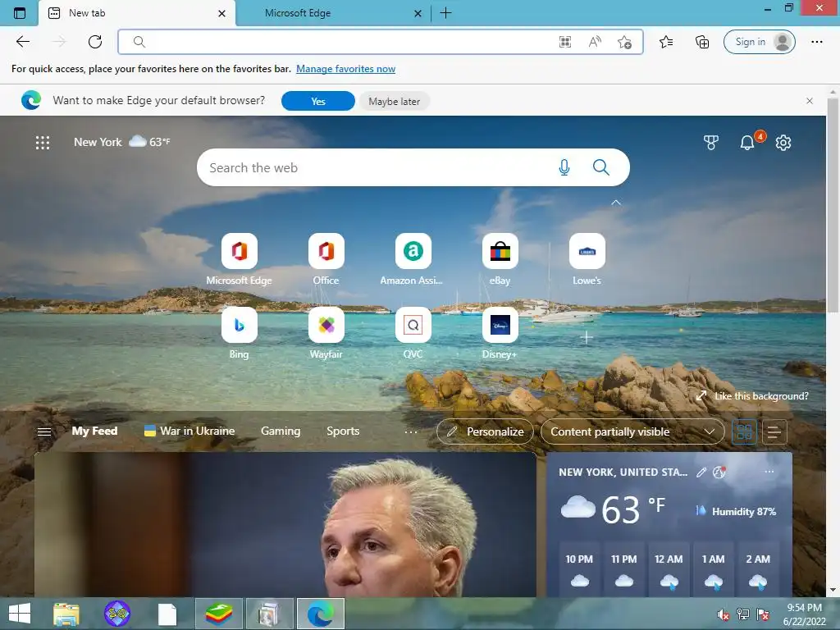
Task: Open BlueStacks from the taskbar
Action: 218,614
